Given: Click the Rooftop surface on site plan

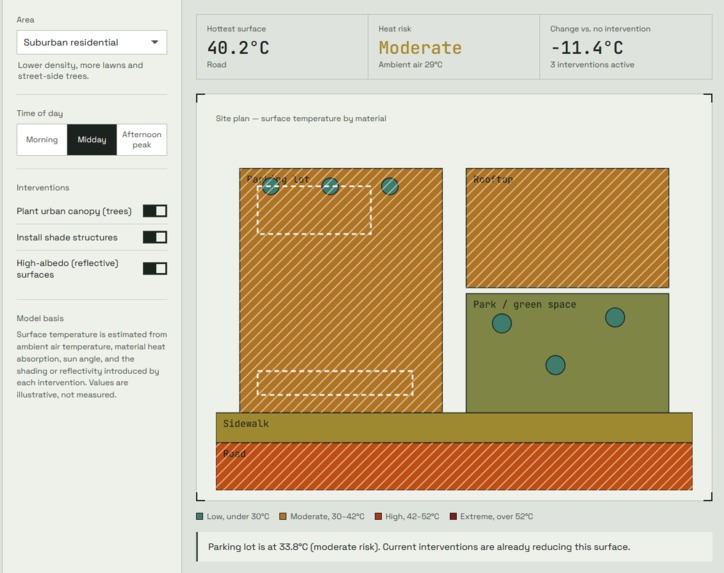Looking at the screenshot, I should pyautogui.click(x=567, y=228).
